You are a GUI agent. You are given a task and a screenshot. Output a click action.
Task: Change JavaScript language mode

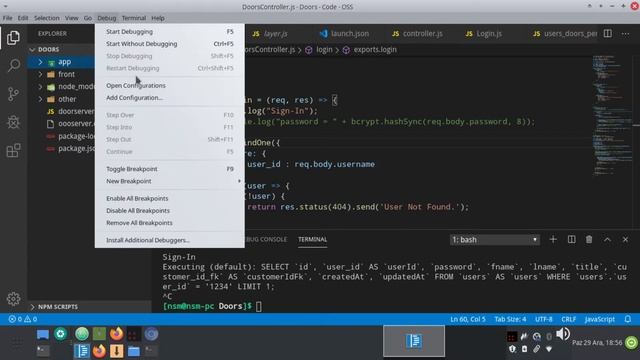click(600, 319)
